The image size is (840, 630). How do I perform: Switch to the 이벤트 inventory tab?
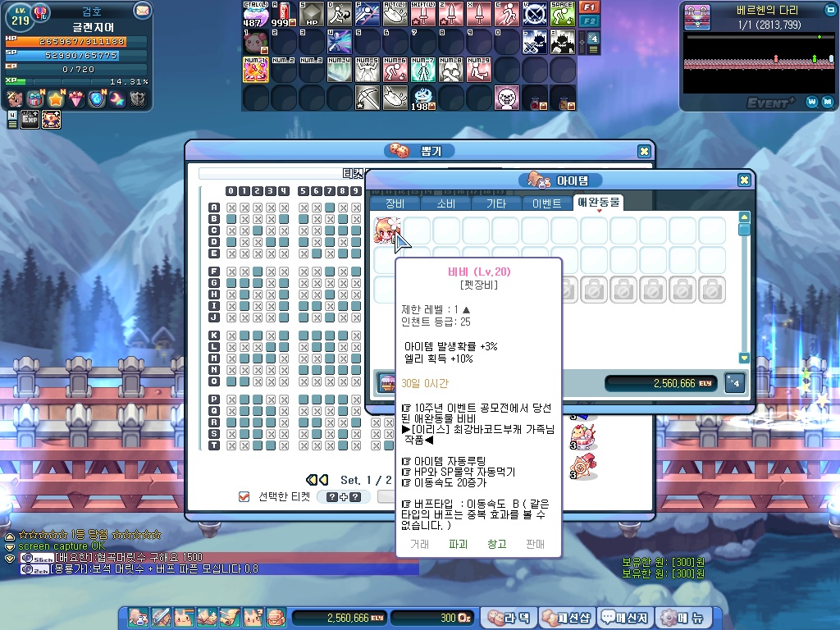pos(546,203)
